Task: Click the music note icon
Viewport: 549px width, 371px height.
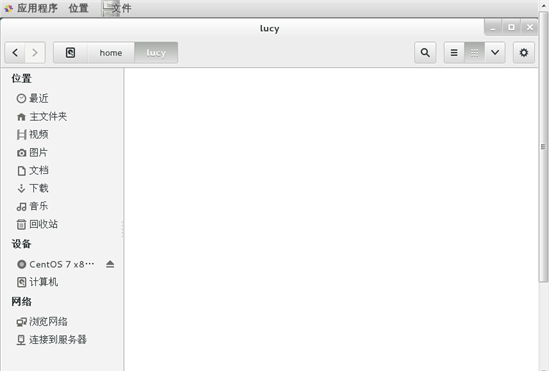Action: pyautogui.click(x=21, y=207)
